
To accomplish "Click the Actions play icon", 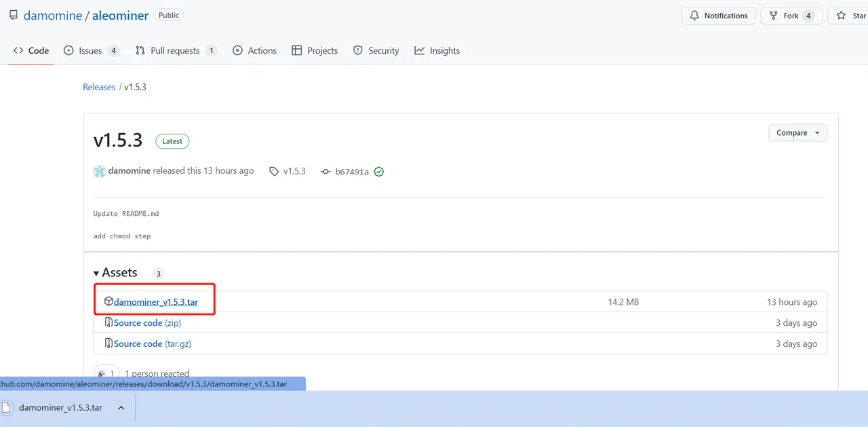I will tap(237, 50).
